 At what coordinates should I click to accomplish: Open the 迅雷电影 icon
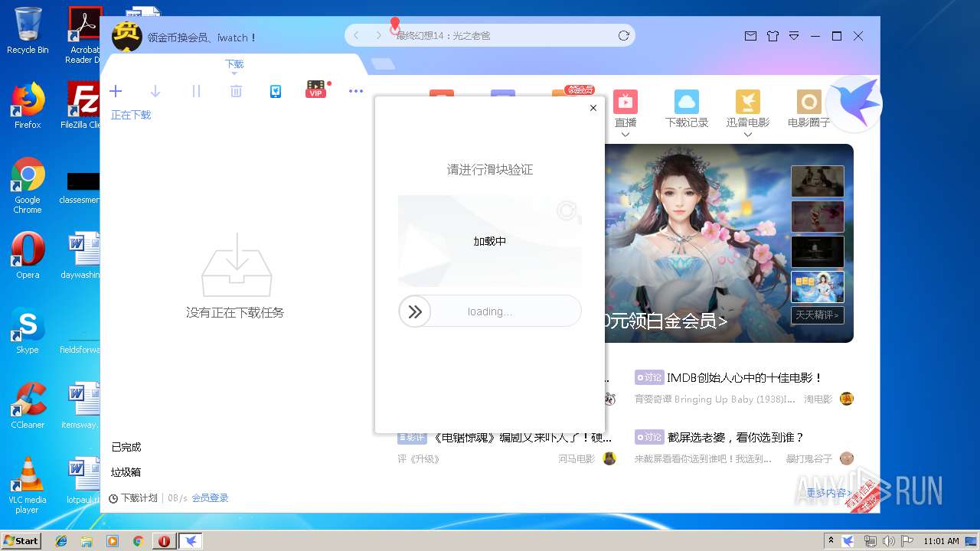[x=748, y=102]
